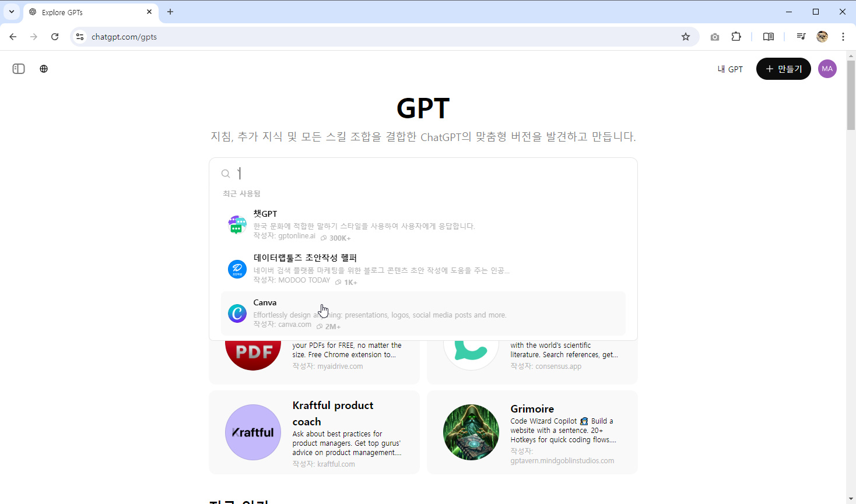The height and width of the screenshot is (504, 856).
Task: Select the 데이터랩툴즈 초안작성 헬퍼 avatar icon
Action: point(237,269)
